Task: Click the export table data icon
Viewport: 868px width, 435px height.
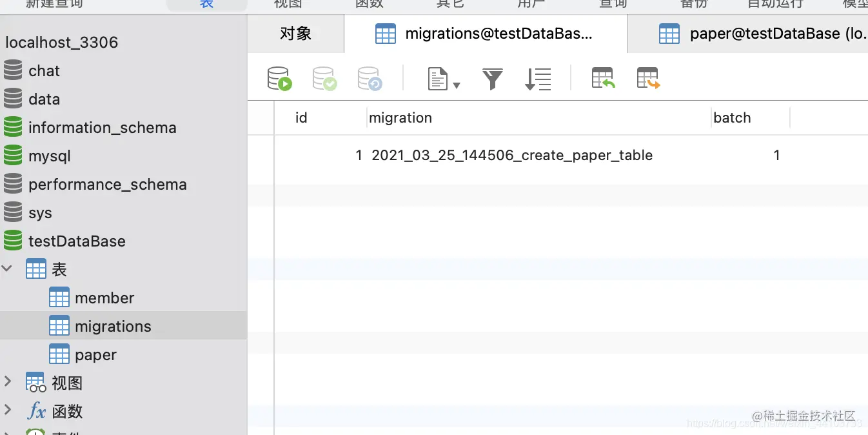Action: coord(649,78)
